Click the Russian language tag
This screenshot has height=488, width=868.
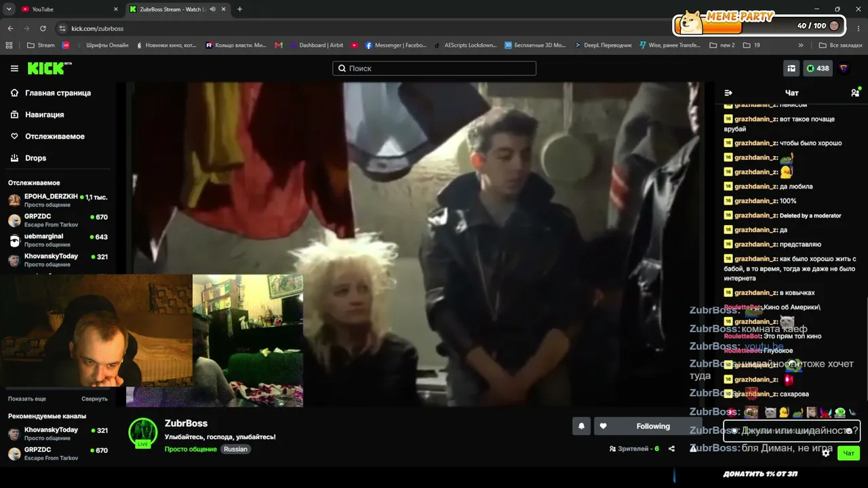pyautogui.click(x=235, y=449)
